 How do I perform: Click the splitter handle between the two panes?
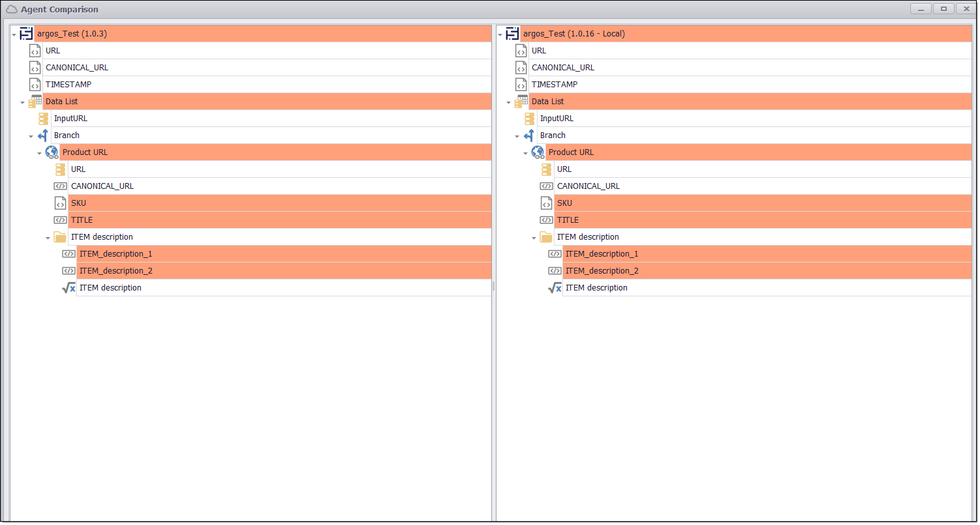[494, 287]
